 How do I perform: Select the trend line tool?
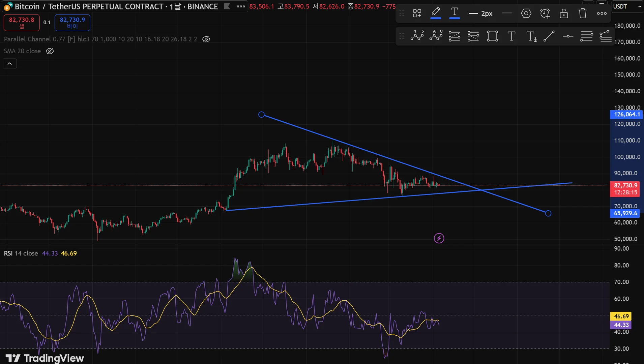(549, 36)
